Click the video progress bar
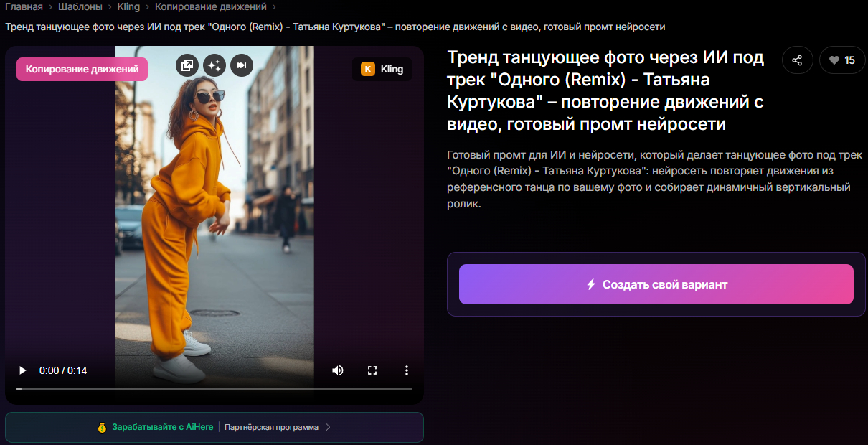Image resolution: width=868 pixels, height=445 pixels. pos(214,389)
